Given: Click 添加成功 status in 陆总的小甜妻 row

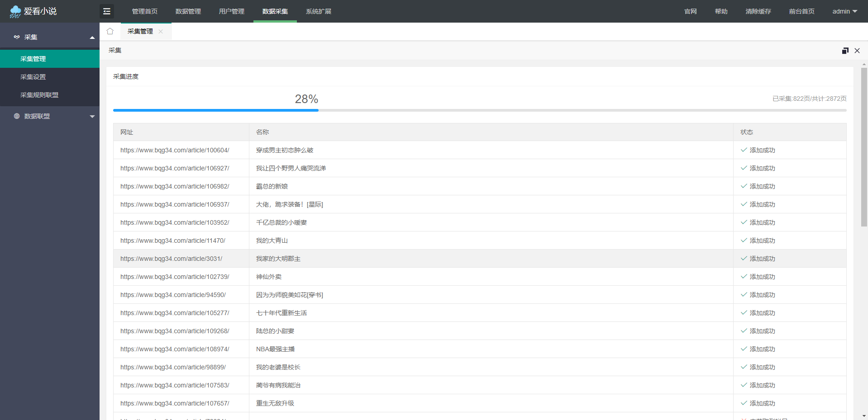Looking at the screenshot, I should coord(763,331).
